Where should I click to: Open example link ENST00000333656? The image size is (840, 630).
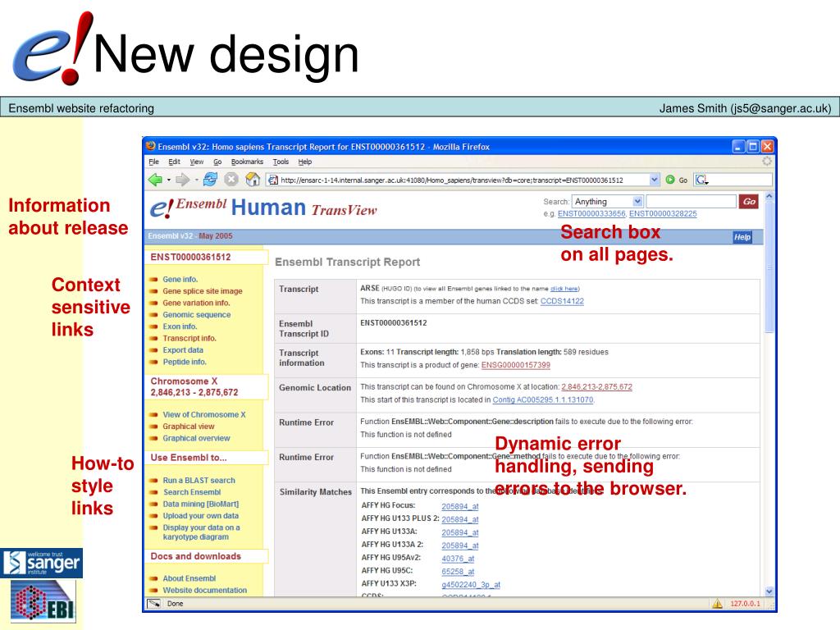591,214
